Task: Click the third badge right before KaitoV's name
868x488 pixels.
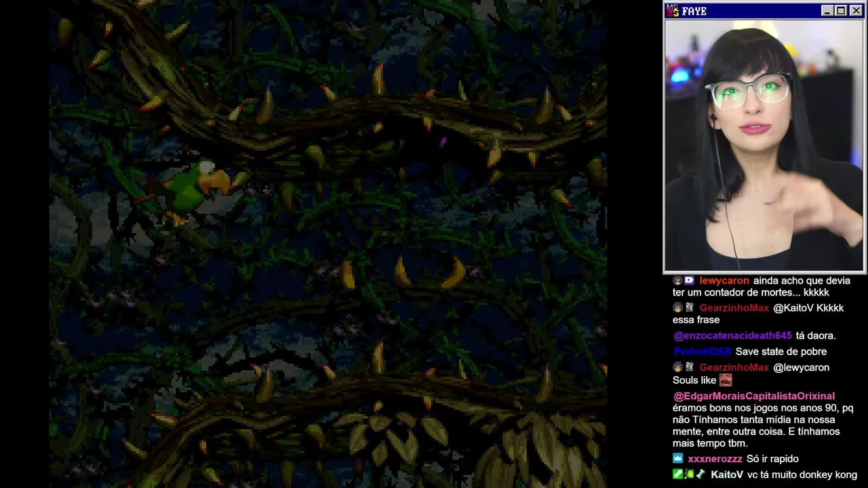Action: pos(701,475)
